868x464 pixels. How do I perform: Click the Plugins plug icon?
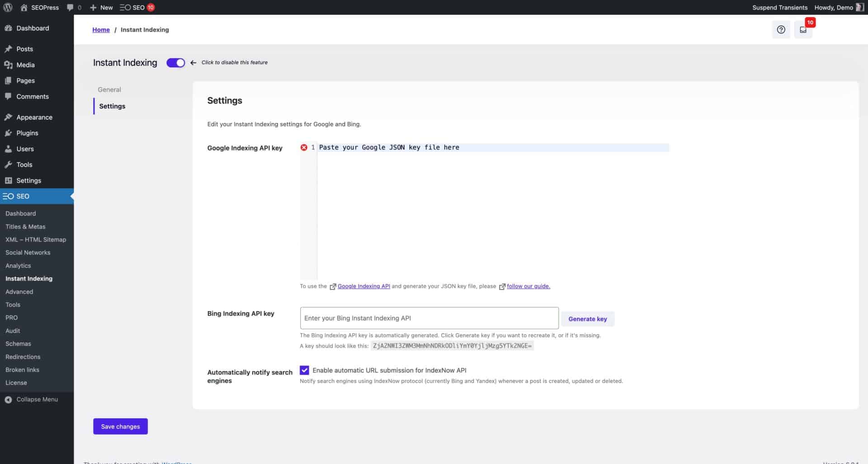[8, 133]
